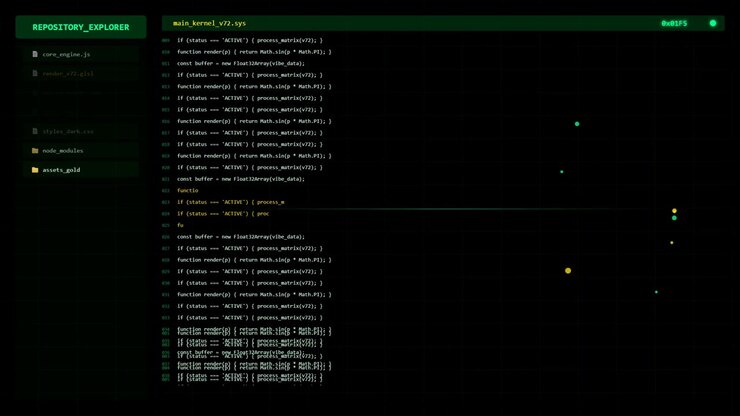
Task: Click the yellow folder icon beside assets_gold
Action: [x=35, y=170]
